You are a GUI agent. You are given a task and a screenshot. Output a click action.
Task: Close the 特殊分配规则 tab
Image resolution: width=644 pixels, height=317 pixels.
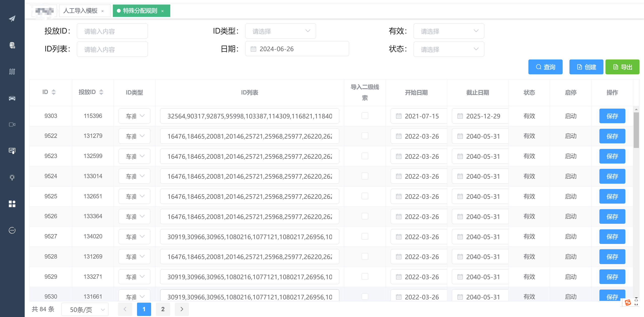click(162, 11)
